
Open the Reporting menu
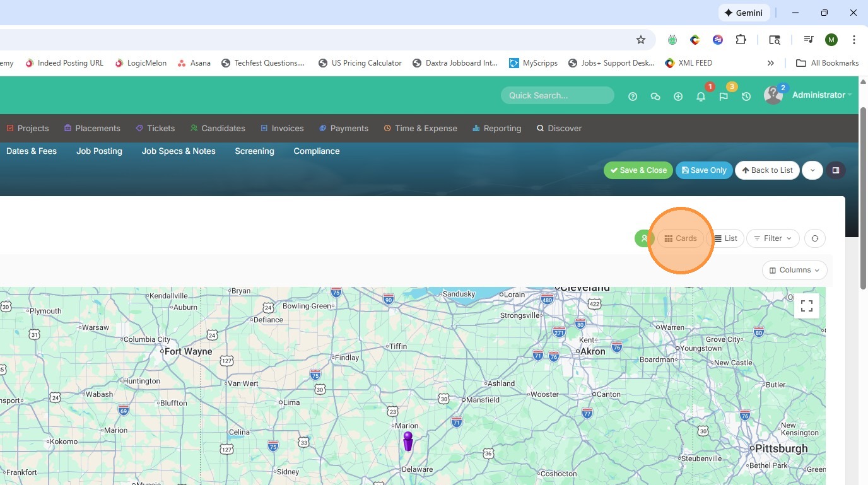pos(497,128)
